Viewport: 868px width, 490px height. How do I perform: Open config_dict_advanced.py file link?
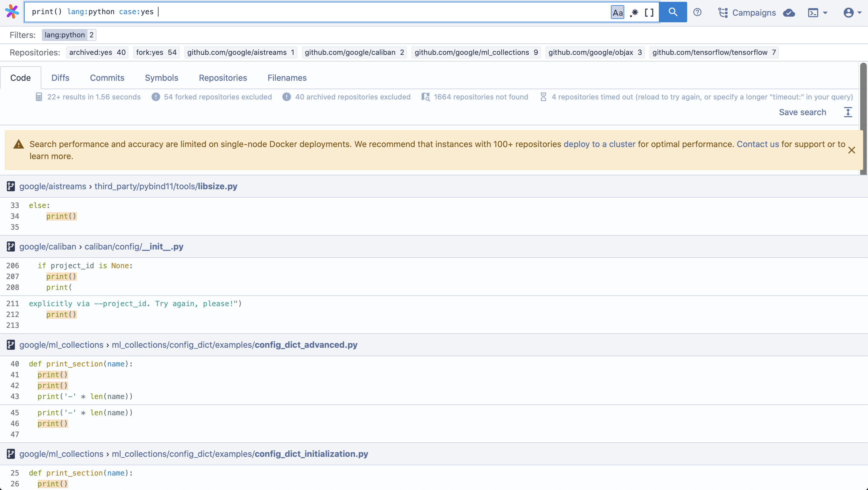tap(234, 345)
